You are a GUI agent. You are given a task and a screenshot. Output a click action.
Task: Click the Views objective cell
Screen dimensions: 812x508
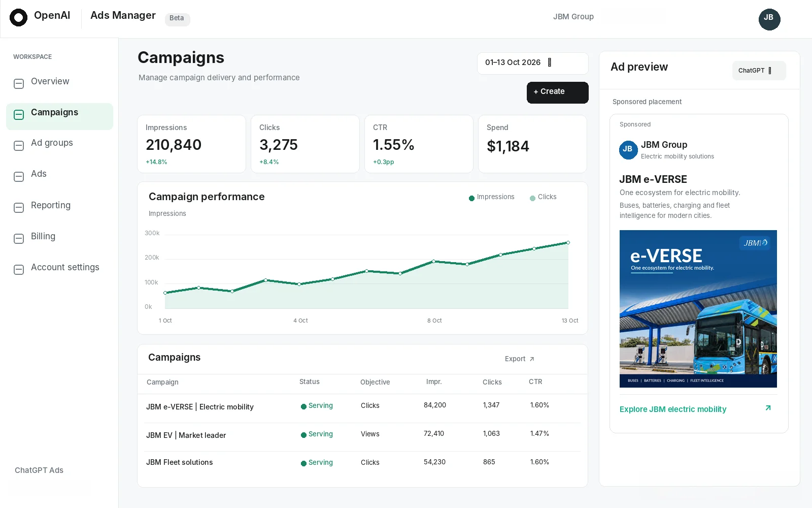(x=370, y=434)
